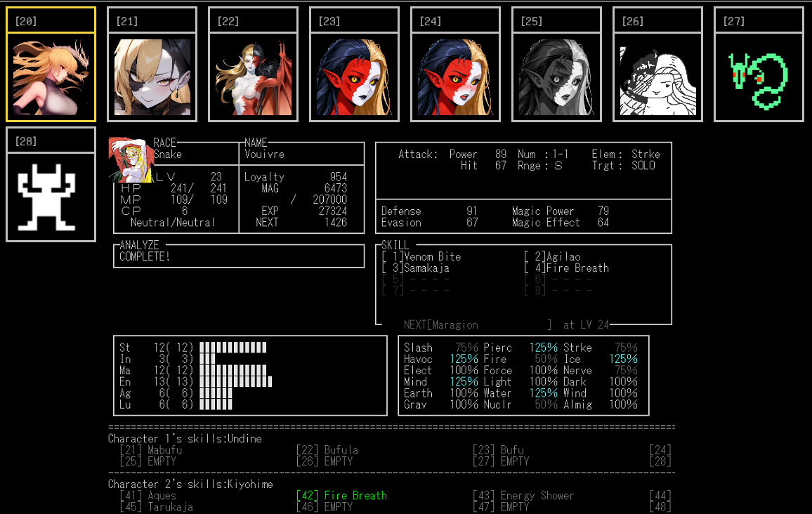Select the grayscale elf portrait in slot 25
Viewport: 812px width, 514px height.
pyautogui.click(x=557, y=77)
